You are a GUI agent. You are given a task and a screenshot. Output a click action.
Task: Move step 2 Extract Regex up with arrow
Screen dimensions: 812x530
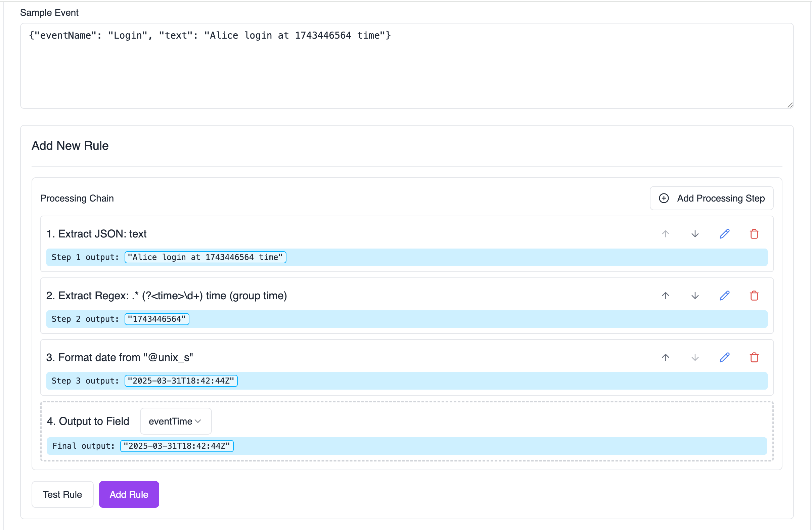pyautogui.click(x=665, y=296)
